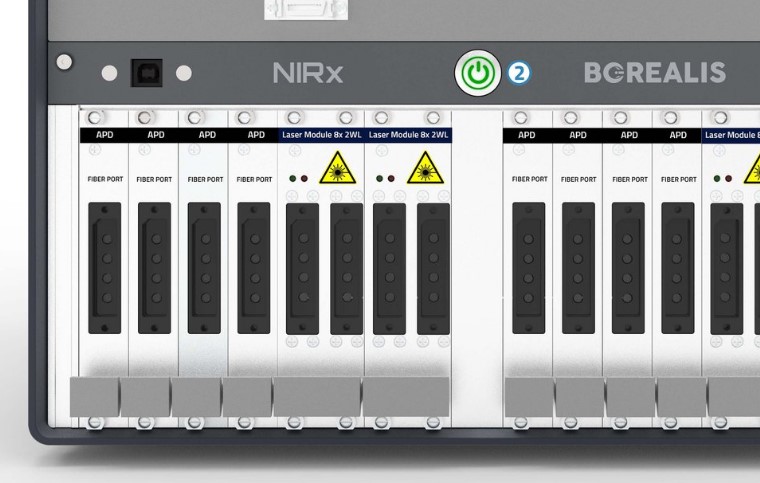Click the fiber connector on the third left-bank APD module
The width and height of the screenshot is (760, 483).
(204, 268)
